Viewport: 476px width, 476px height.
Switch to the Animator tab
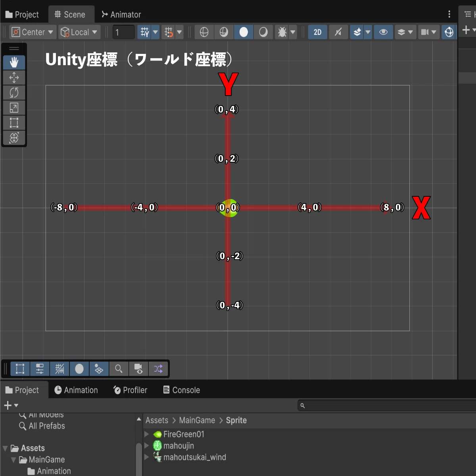pos(121,15)
